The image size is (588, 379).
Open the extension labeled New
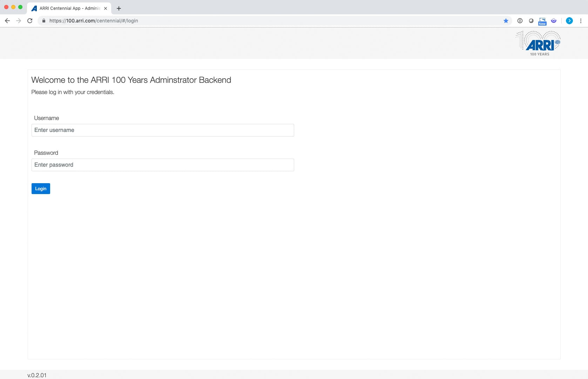click(x=542, y=21)
